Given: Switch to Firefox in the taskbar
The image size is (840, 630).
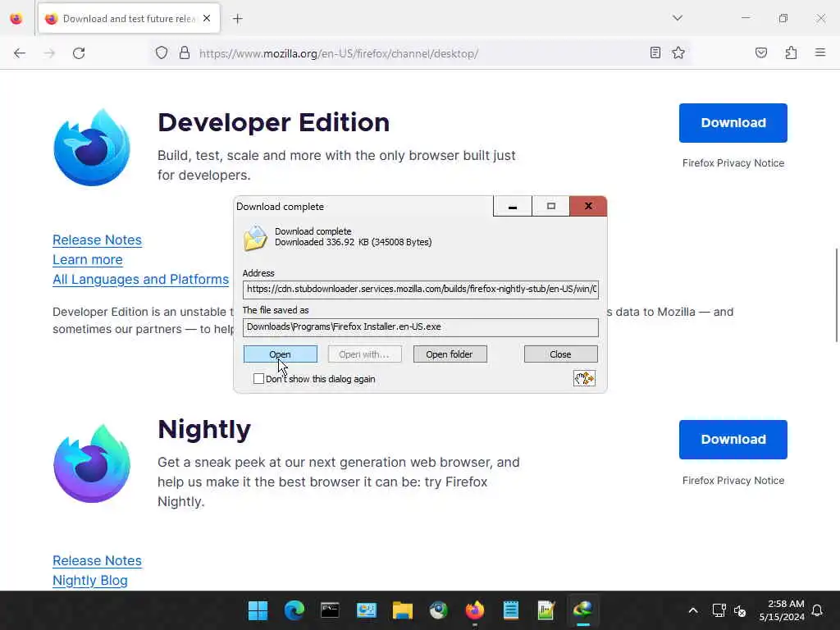Looking at the screenshot, I should point(475,610).
